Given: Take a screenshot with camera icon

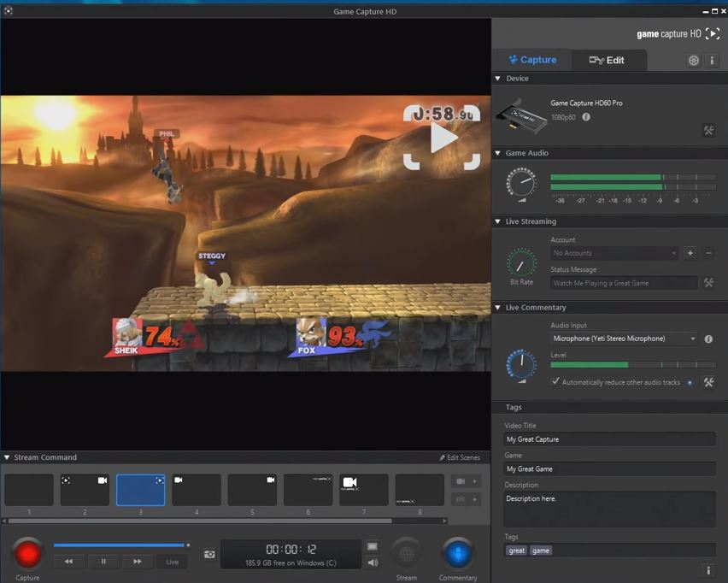Looking at the screenshot, I should click(x=209, y=554).
